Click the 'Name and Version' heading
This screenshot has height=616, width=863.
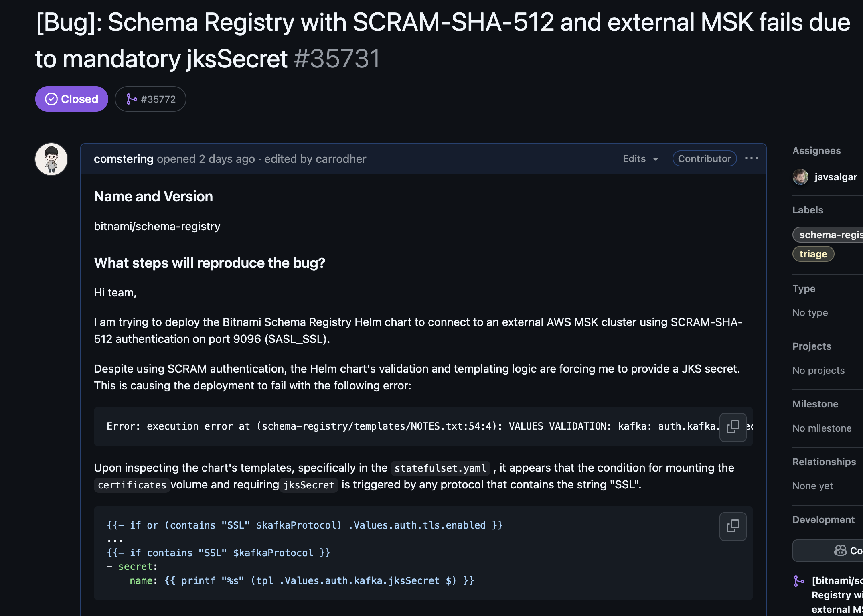click(153, 197)
